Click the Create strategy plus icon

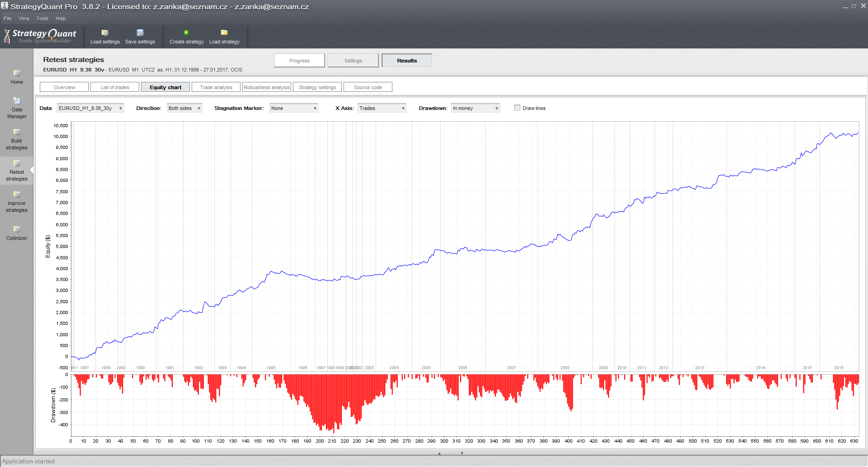click(186, 33)
